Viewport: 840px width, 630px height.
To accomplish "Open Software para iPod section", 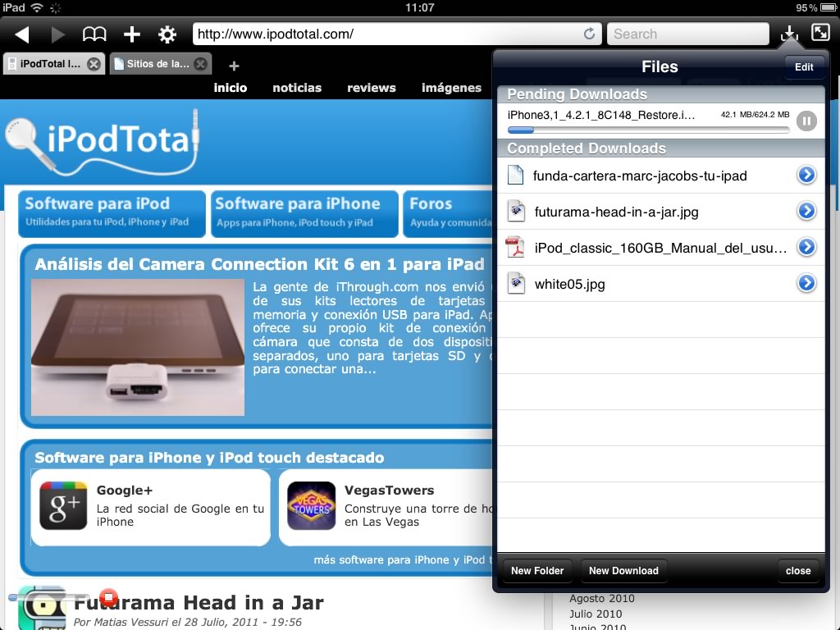I will pos(112,213).
